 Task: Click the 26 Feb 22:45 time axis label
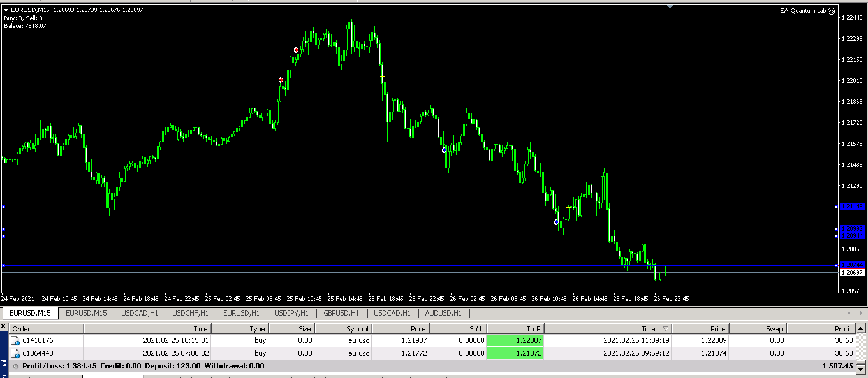[671, 298]
